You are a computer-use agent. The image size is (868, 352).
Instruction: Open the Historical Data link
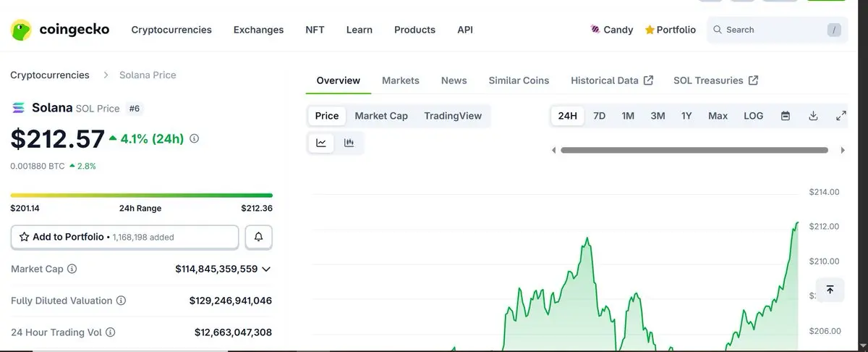click(612, 80)
